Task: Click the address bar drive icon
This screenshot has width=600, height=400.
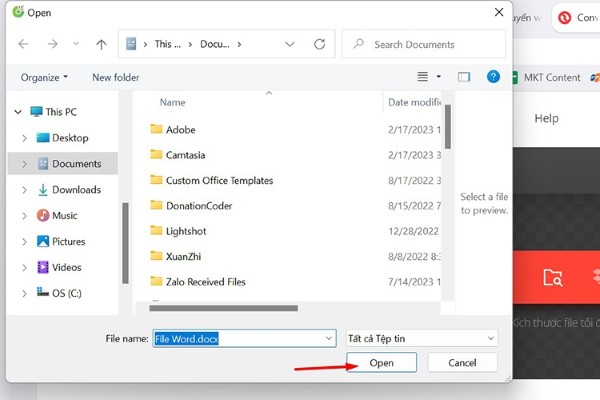Action: pyautogui.click(x=131, y=44)
